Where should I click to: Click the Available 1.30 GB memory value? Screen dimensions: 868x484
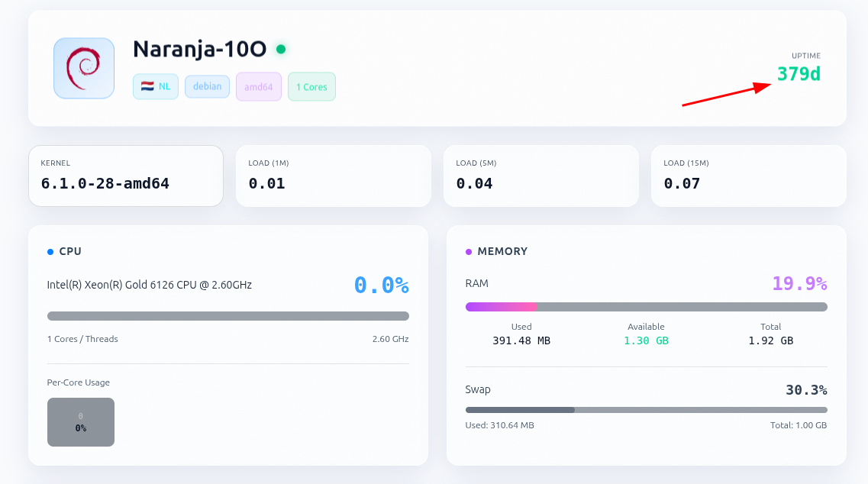point(646,340)
